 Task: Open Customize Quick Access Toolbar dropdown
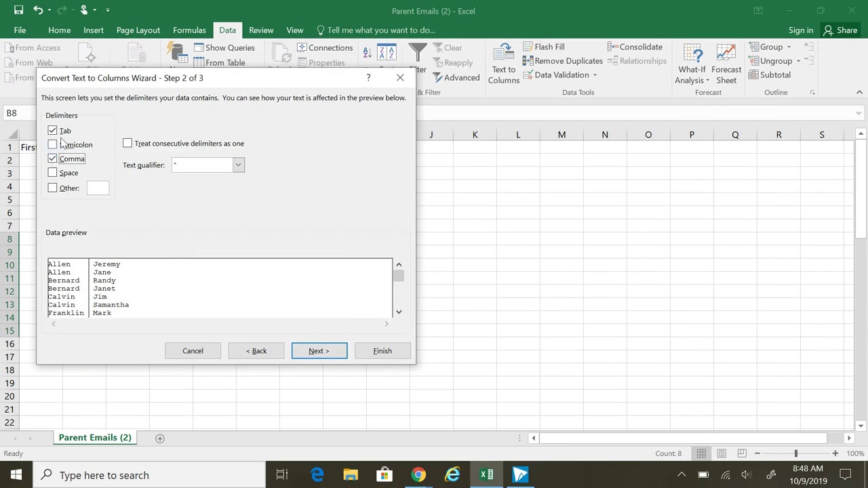click(108, 10)
